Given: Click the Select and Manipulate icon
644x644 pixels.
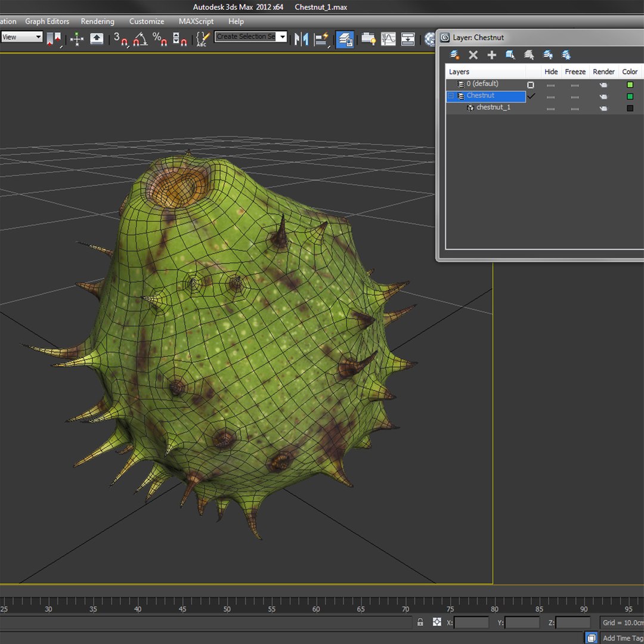Looking at the screenshot, I should [x=77, y=39].
